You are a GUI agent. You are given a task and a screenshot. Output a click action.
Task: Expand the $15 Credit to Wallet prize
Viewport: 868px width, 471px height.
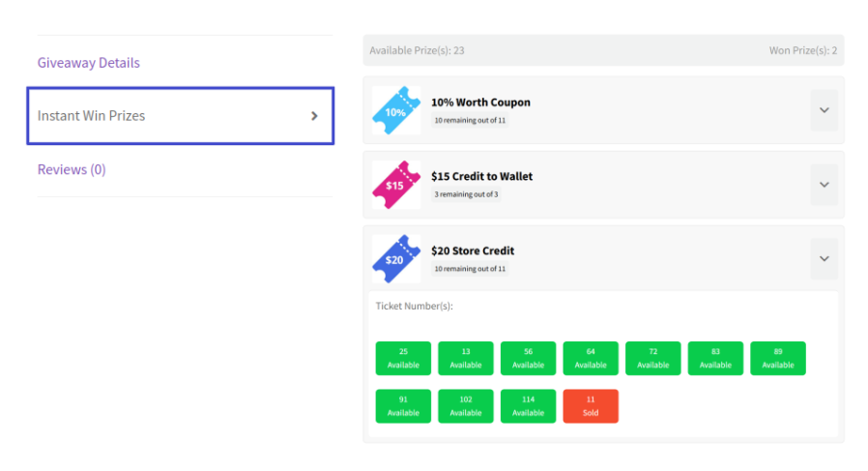pyautogui.click(x=824, y=184)
